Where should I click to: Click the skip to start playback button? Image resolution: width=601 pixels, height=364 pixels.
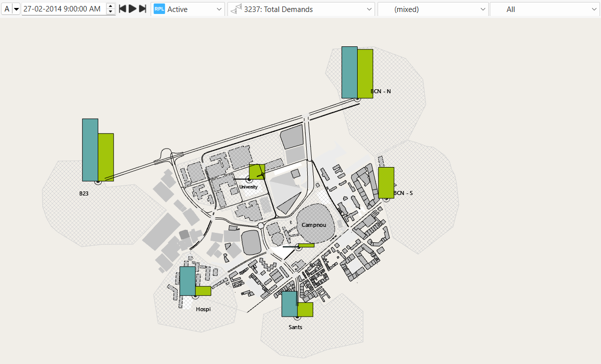(x=122, y=9)
